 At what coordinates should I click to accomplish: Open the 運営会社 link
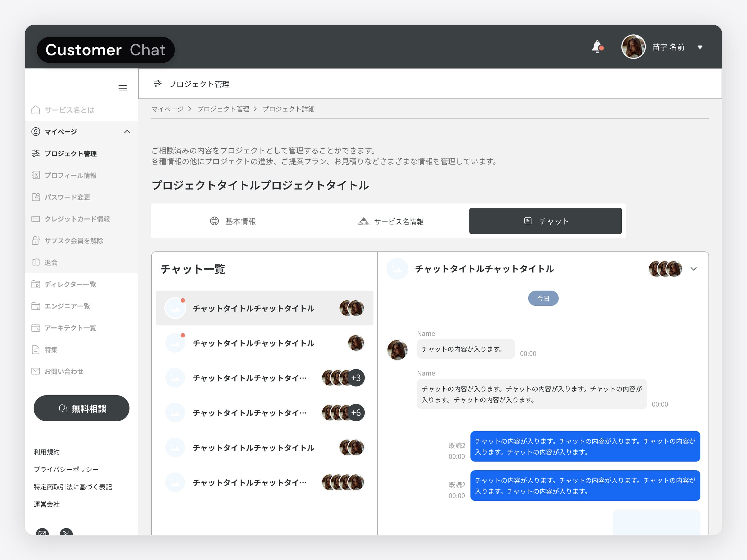point(47,504)
